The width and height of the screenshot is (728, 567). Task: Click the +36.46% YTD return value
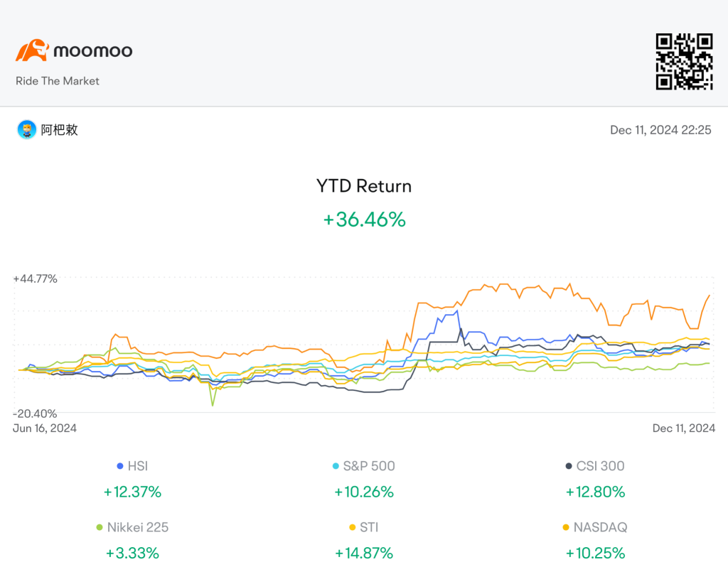pos(364,220)
